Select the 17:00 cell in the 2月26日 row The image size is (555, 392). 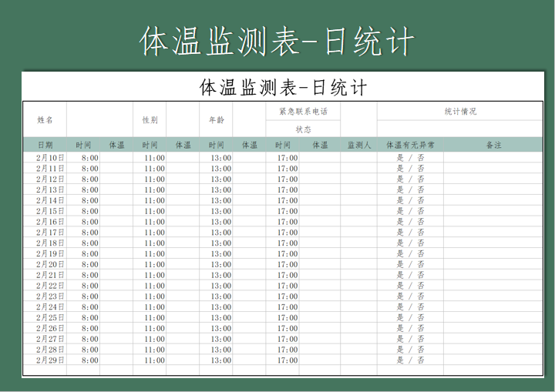(x=282, y=328)
